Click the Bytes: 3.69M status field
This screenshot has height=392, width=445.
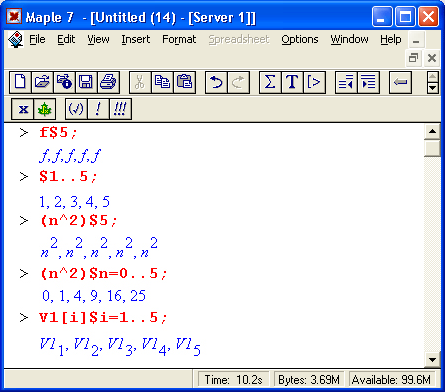pos(309,380)
